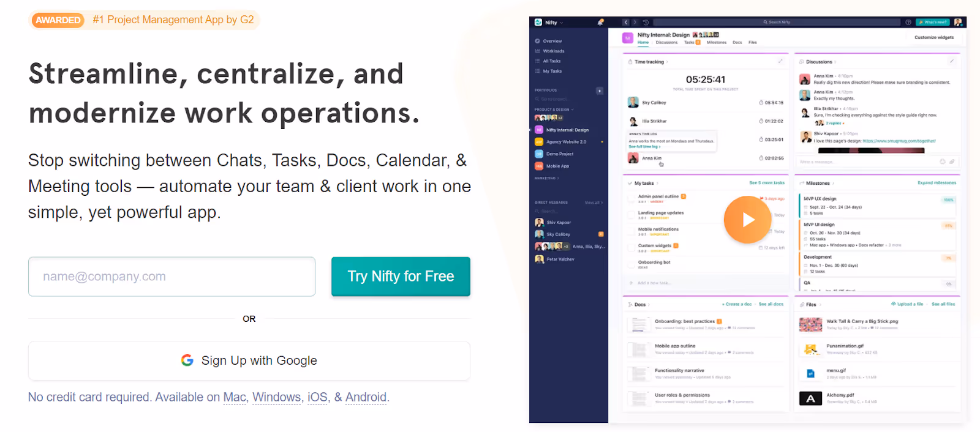Follow the Mac download link

235,397
